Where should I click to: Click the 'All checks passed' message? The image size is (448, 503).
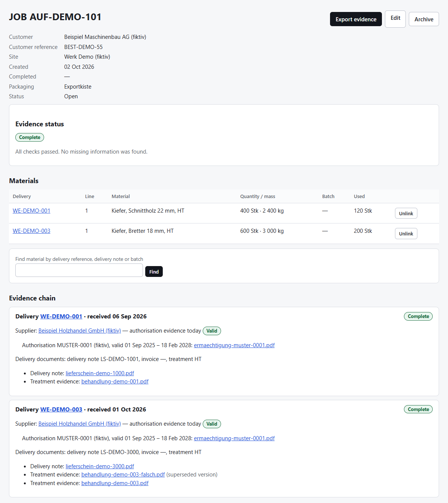81,152
